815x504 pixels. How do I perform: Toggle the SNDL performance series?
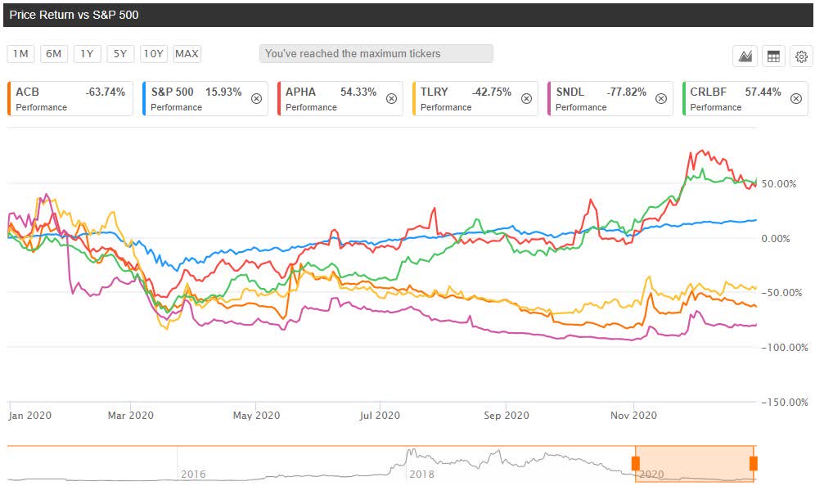coord(606,98)
